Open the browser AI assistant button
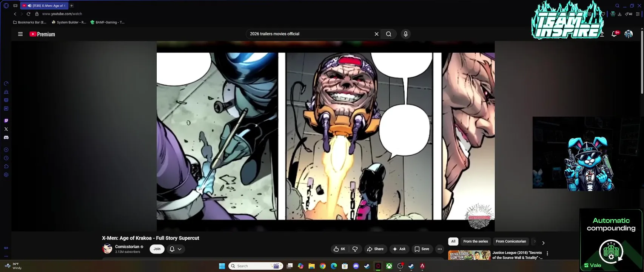Image resolution: width=644 pixels, height=272 pixels. (629, 14)
